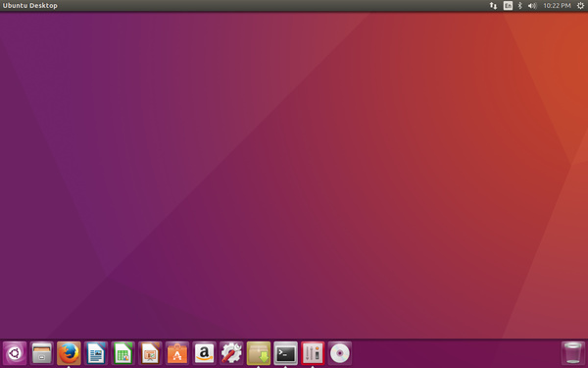588x368 pixels.
Task: Open the keyboard input source indicator
Action: click(508, 6)
